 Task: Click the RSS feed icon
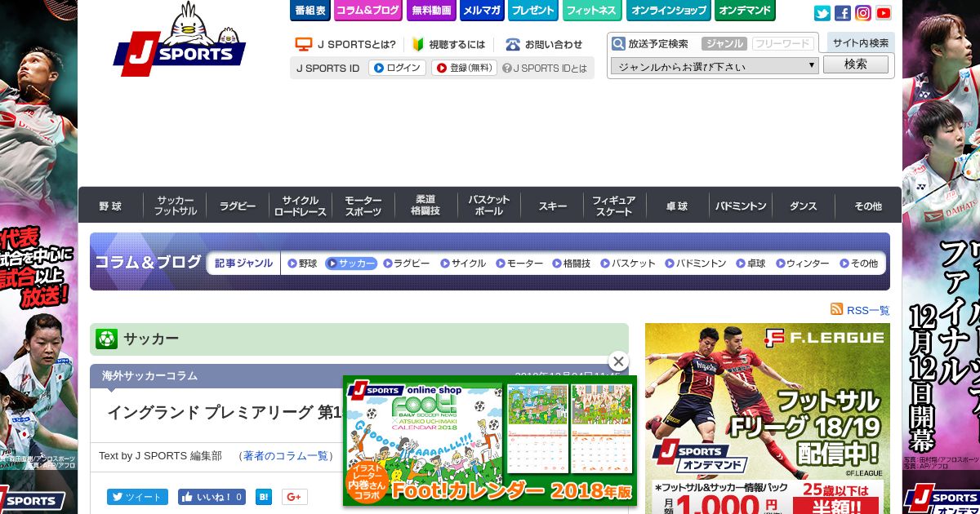click(x=836, y=309)
